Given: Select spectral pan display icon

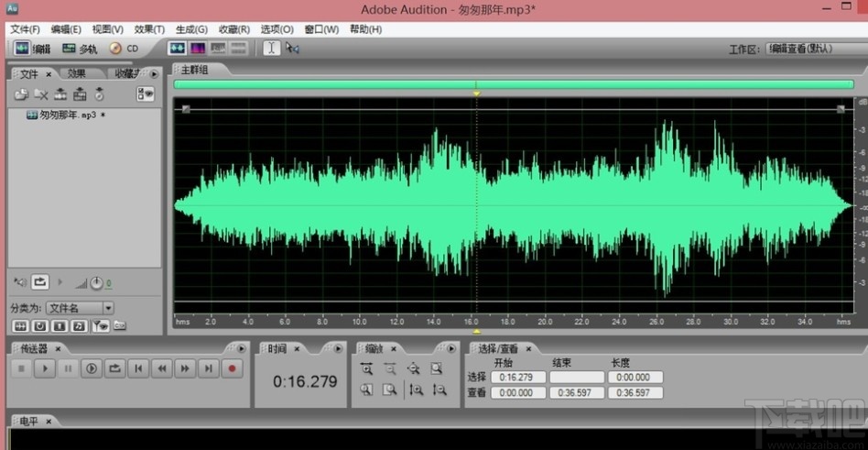Looking at the screenshot, I should point(218,49).
